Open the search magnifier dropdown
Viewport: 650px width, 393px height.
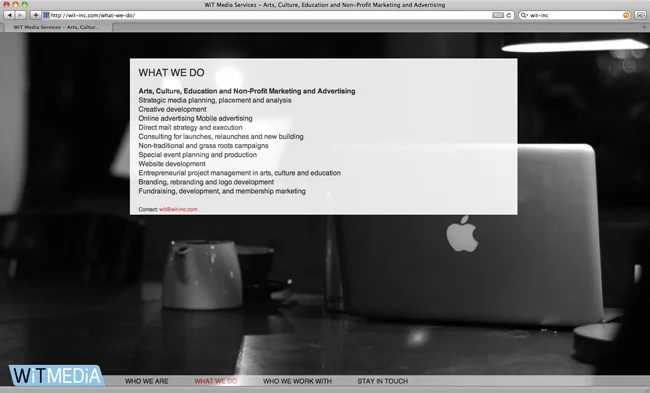524,15
